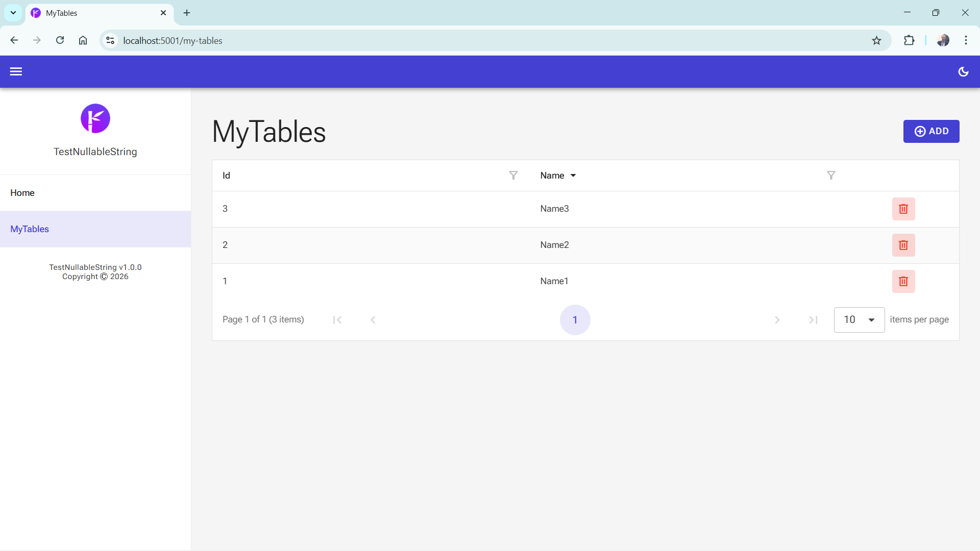Screen dimensions: 980x551
Task: Delete the Name2 row
Action: pyautogui.click(x=903, y=245)
